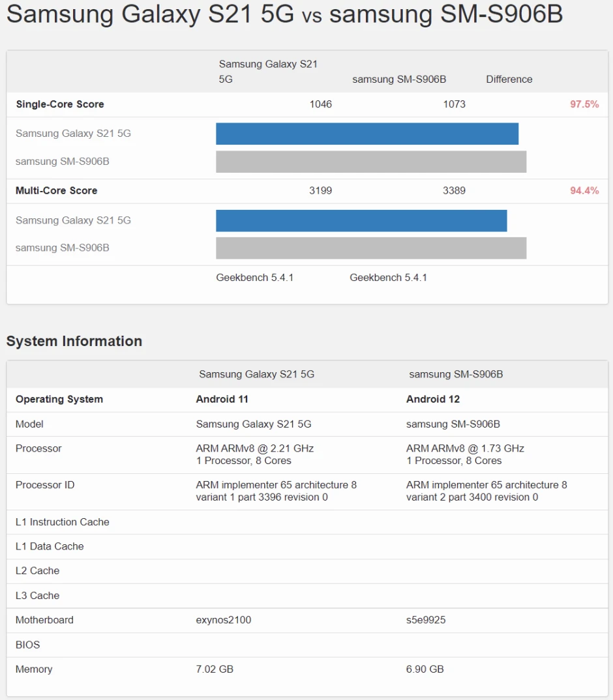Click the blue Single-Core bar for Galaxy S21 5G
613x700 pixels.
[x=366, y=134]
